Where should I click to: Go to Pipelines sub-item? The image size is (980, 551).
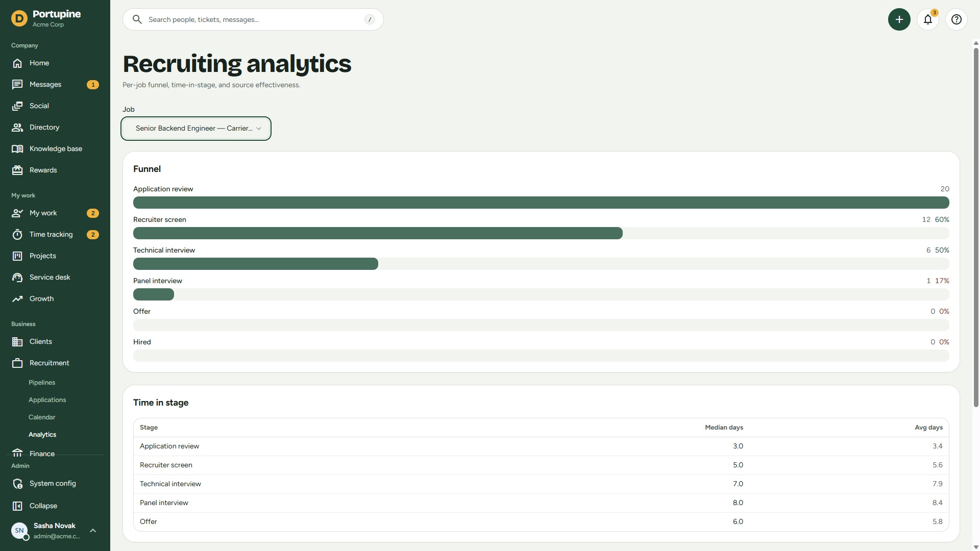(x=42, y=383)
